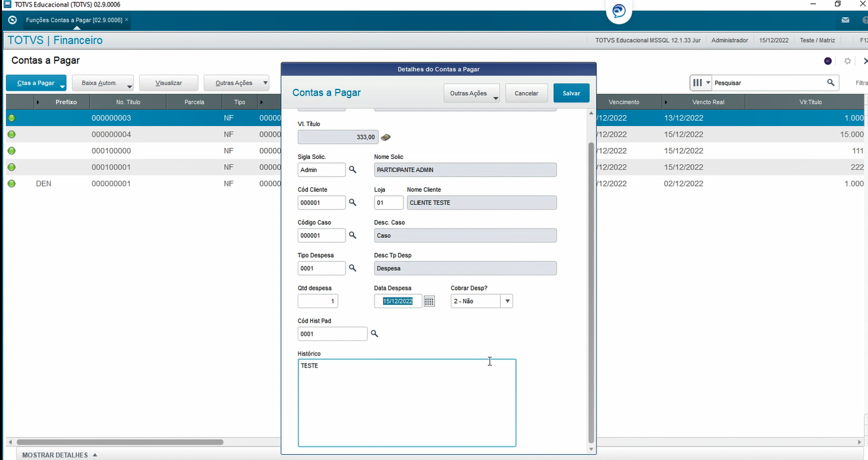Sort by Tipo column header

tap(240, 102)
